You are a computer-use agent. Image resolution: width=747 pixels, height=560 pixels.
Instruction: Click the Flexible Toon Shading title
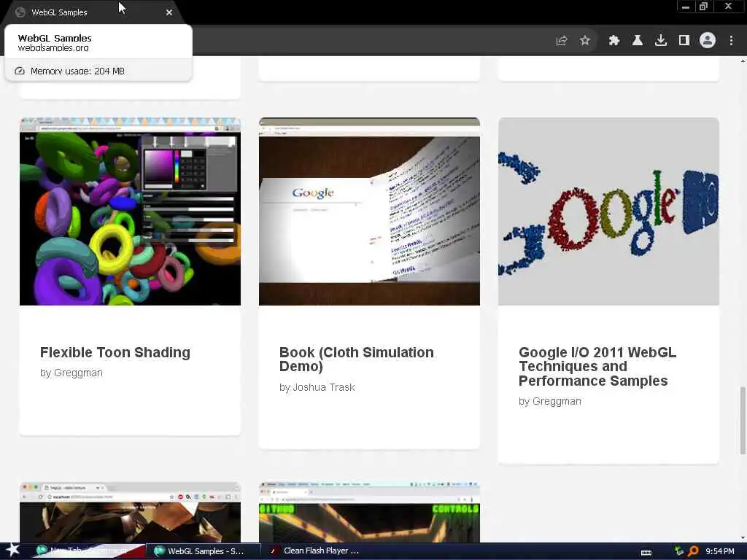(115, 352)
